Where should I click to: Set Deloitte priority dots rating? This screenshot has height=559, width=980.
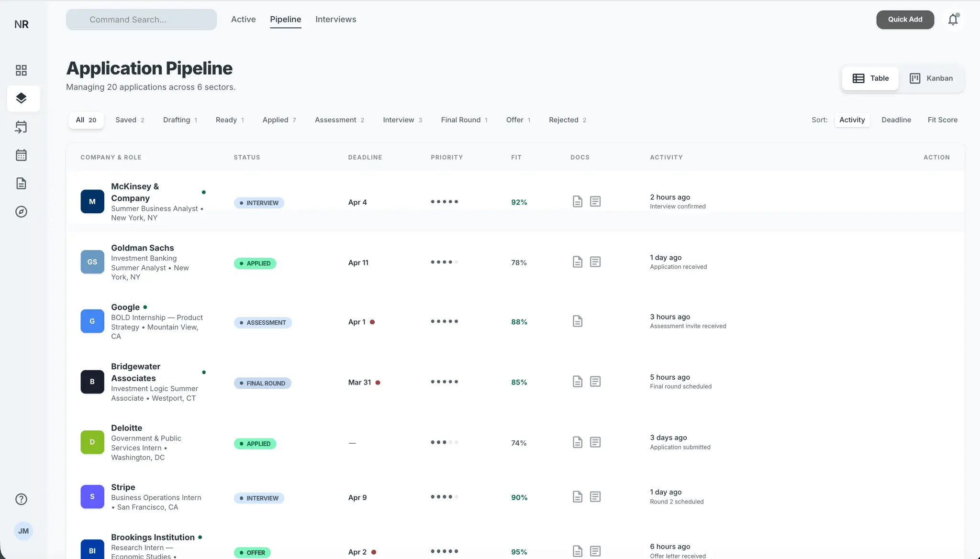(x=445, y=442)
